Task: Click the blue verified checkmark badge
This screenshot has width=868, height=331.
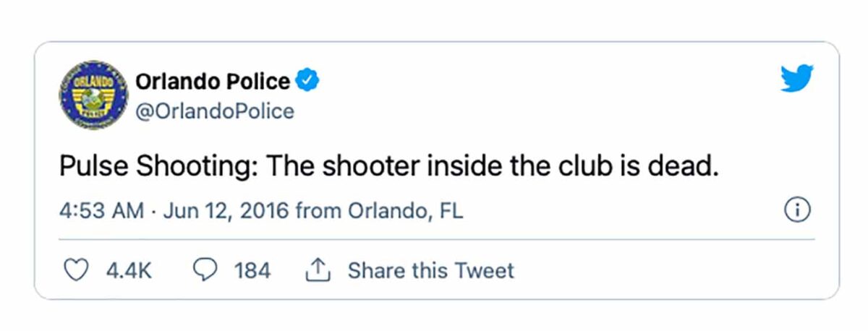Action: click(309, 81)
